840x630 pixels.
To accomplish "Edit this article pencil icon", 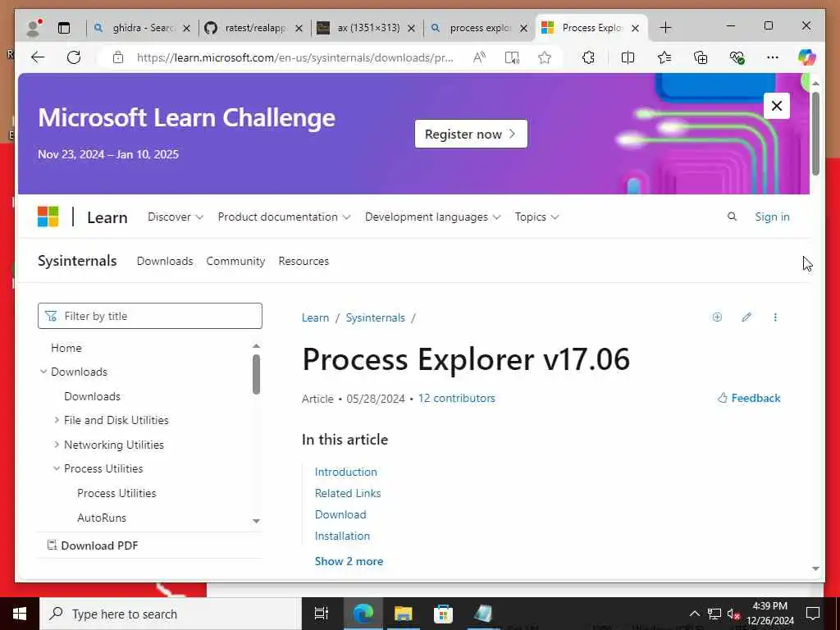I will [x=746, y=317].
